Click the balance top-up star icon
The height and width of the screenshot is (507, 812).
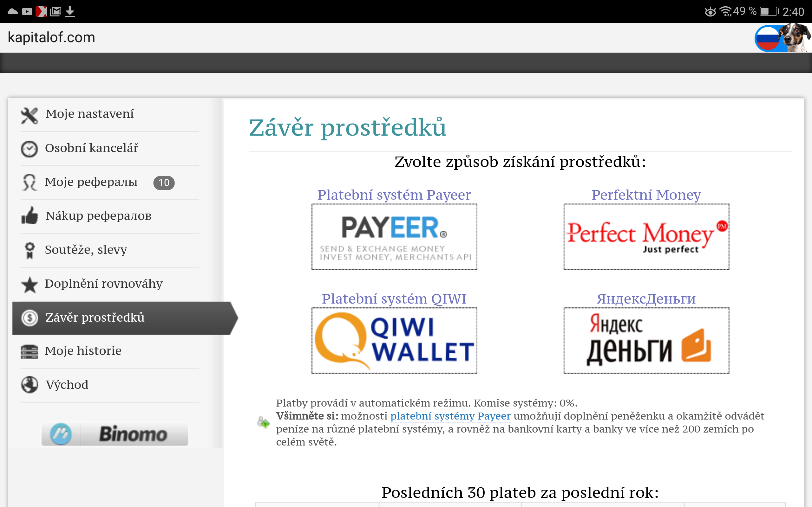pyautogui.click(x=29, y=283)
